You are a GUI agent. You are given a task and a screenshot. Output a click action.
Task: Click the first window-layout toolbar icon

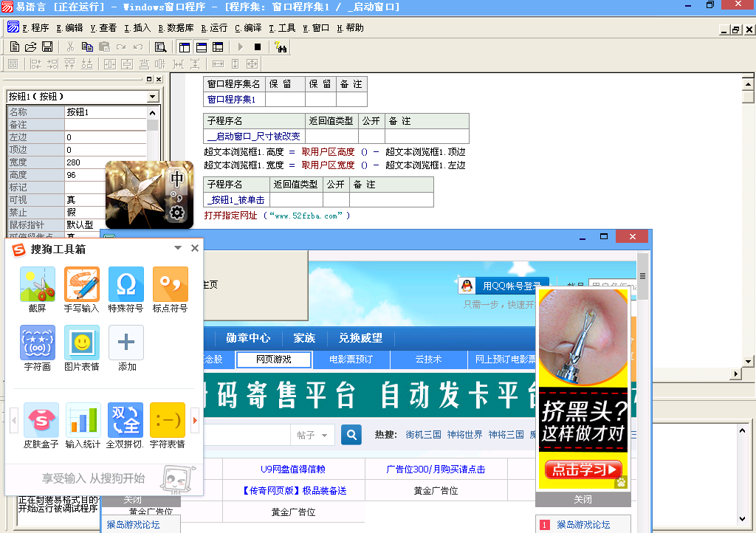click(184, 47)
